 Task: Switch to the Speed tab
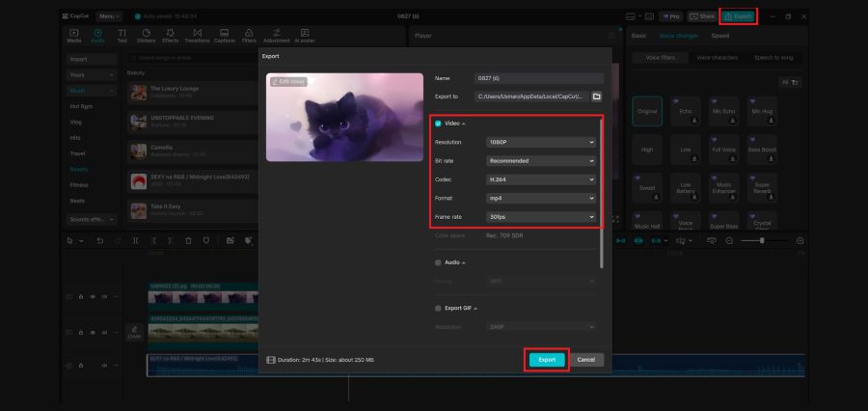pyautogui.click(x=719, y=36)
